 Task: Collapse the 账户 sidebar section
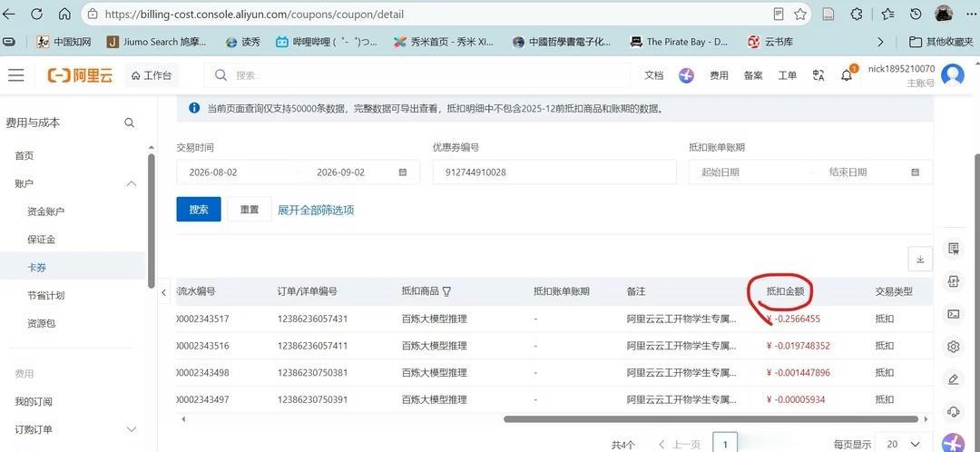[132, 184]
